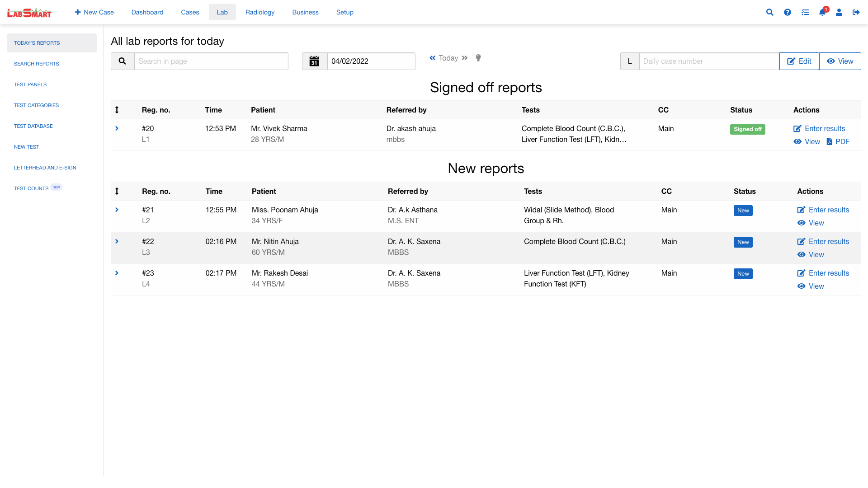Open the help question mark icon
868x488 pixels.
click(788, 12)
